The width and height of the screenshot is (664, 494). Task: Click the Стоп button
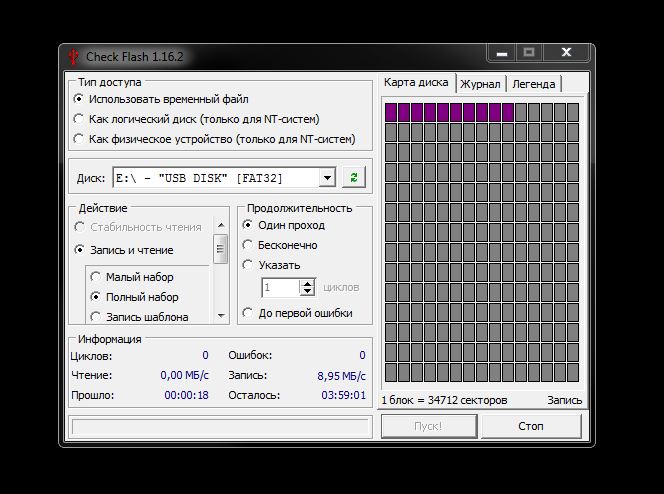(531, 426)
